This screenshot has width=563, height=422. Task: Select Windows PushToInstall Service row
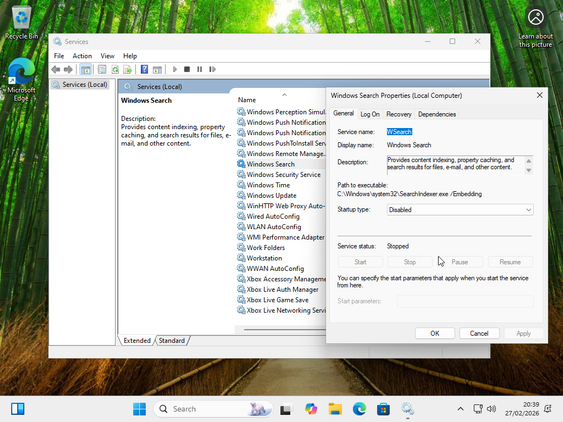(281, 143)
